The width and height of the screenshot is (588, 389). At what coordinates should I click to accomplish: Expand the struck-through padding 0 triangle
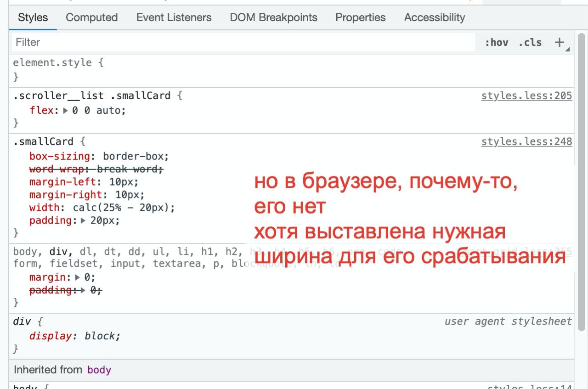coord(83,290)
